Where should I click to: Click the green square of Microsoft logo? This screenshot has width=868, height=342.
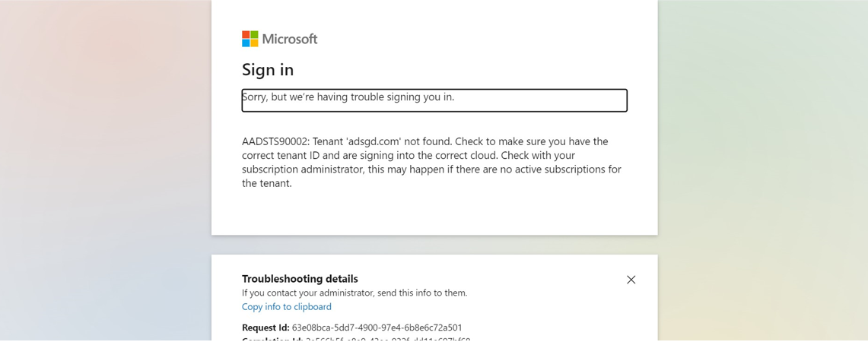[x=254, y=34]
